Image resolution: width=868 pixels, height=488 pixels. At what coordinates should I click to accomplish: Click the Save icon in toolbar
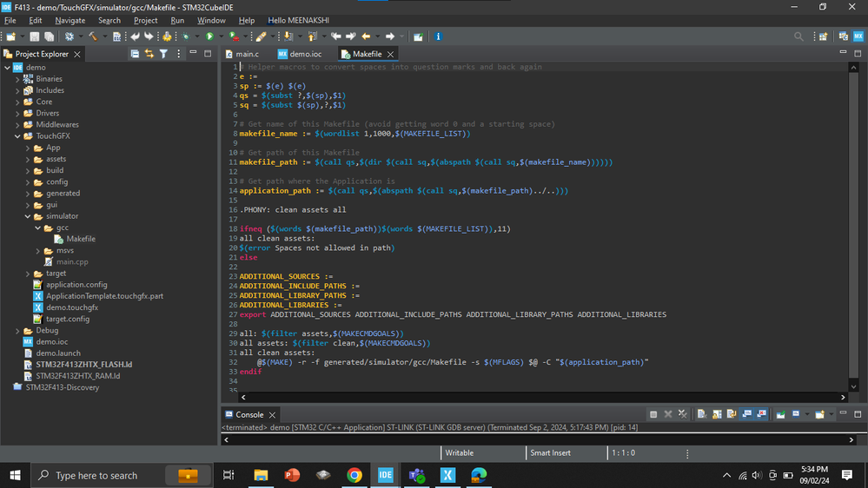(x=35, y=36)
